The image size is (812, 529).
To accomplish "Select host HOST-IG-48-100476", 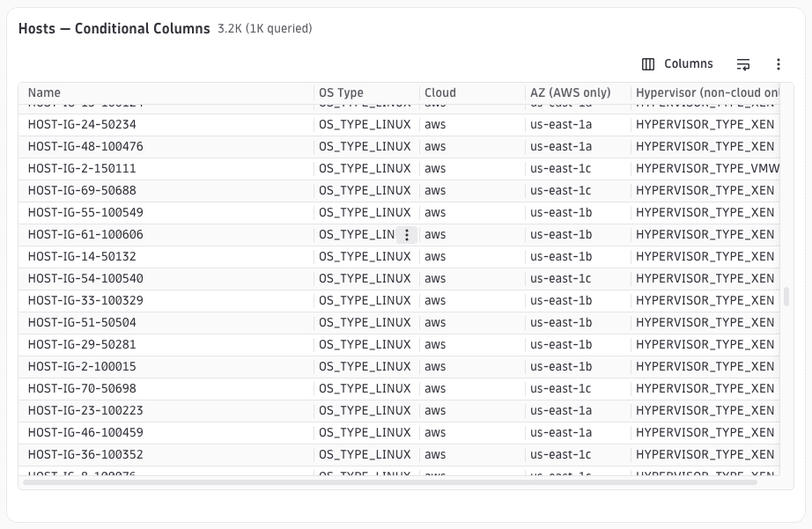I will [85, 146].
